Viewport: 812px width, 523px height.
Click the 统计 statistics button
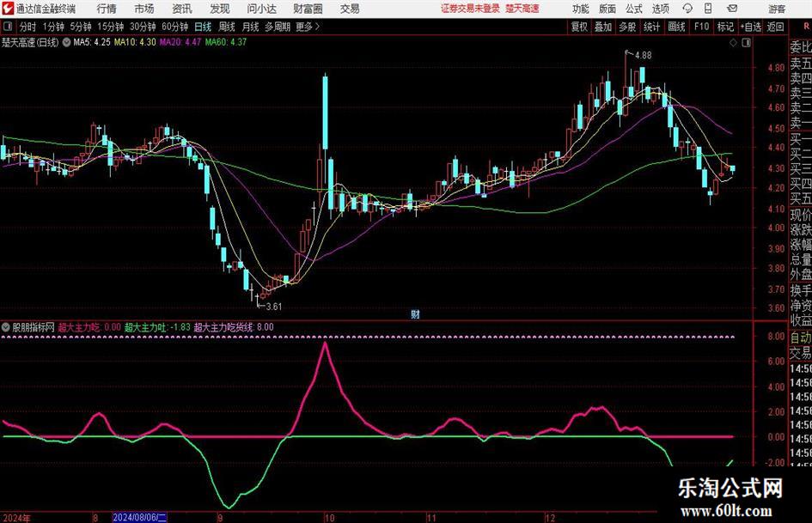point(652,27)
